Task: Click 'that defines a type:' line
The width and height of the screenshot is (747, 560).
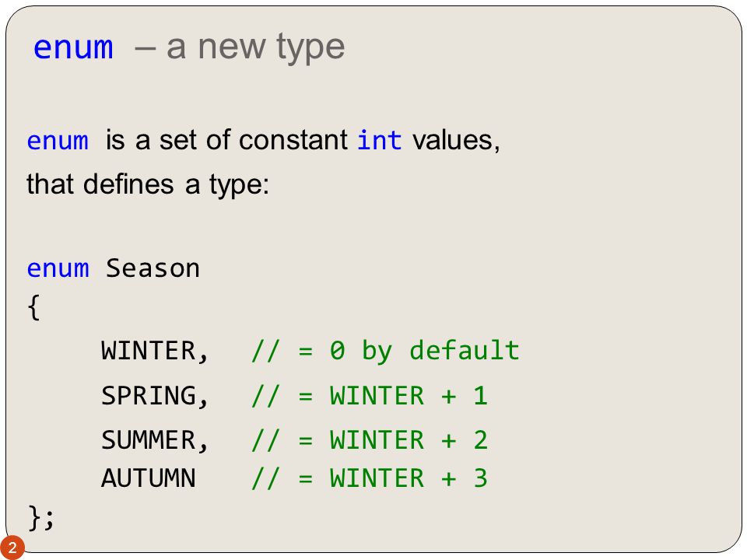Action: coord(148,184)
